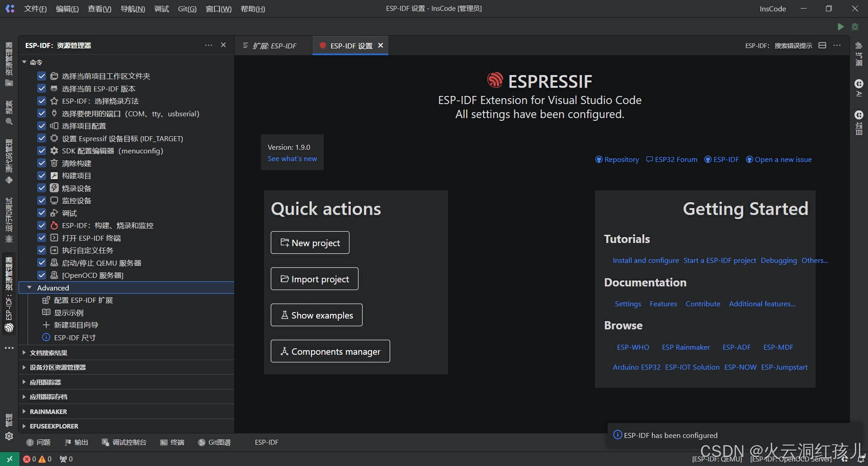Toggle checkbox for 构建项目
The width and height of the screenshot is (868, 466).
42,176
